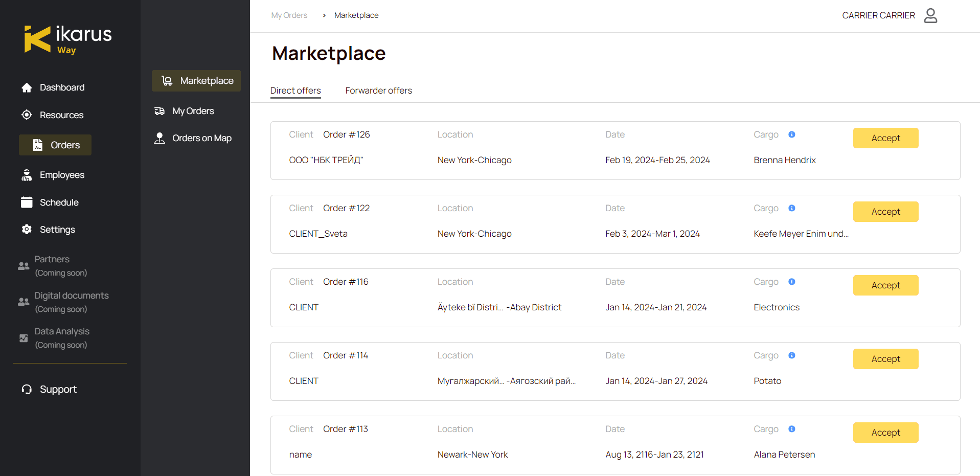The image size is (980, 476).
Task: Click the Orders document icon
Action: click(38, 145)
